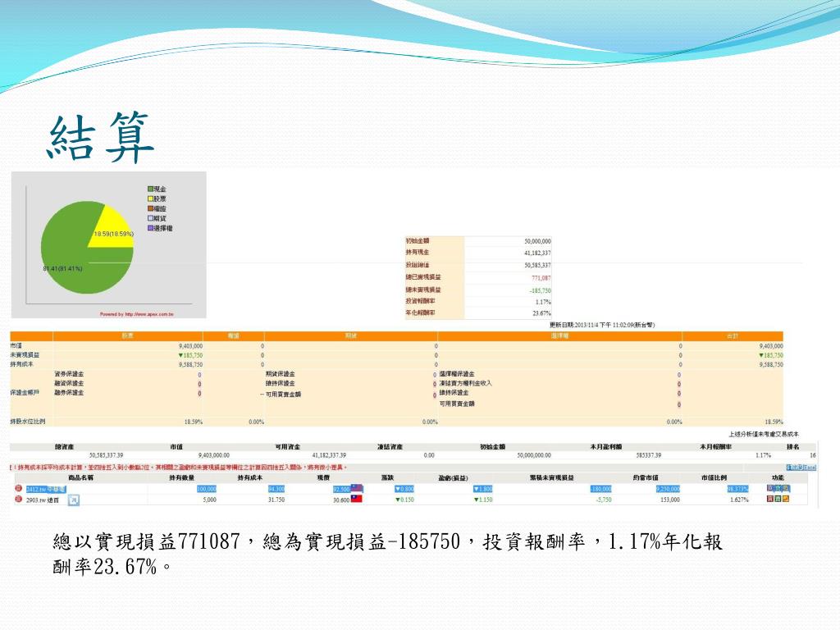The width and height of the screenshot is (840, 630).
Task: Click the 股票 market value 9,403,000
Action: (190, 346)
